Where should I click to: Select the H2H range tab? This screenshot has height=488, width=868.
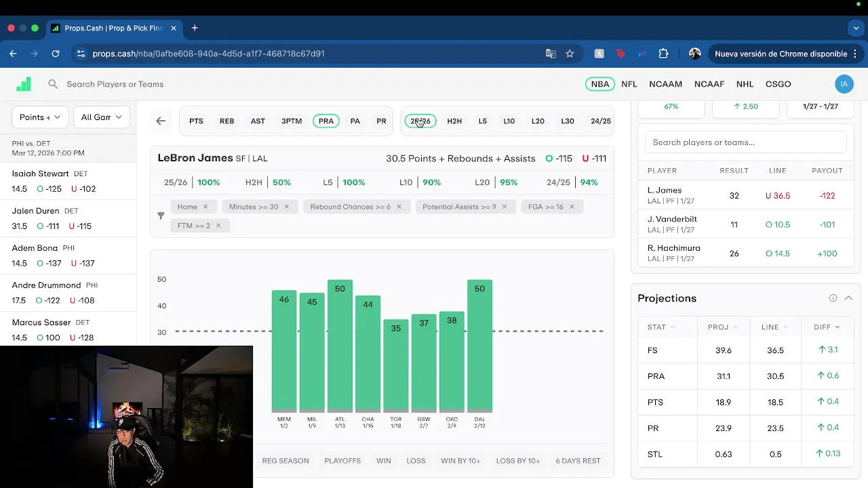[454, 121]
